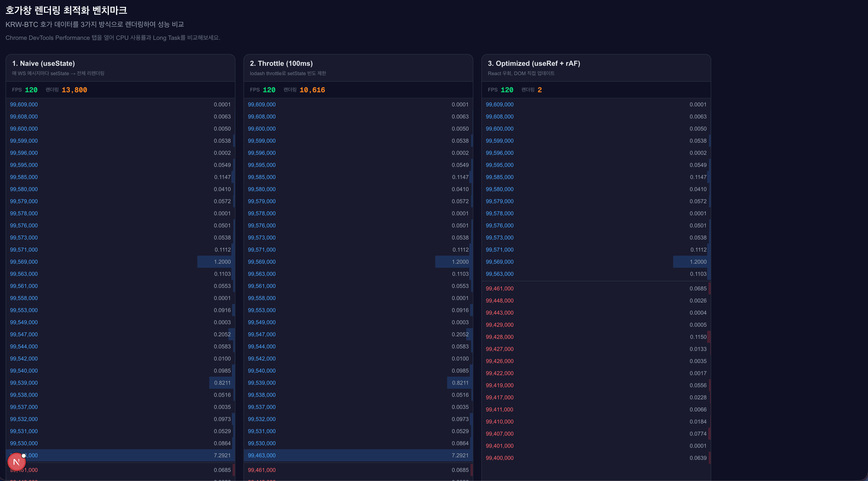Click the Throttle panel render count 10,616
The width and height of the screenshot is (868, 481).
coord(312,90)
